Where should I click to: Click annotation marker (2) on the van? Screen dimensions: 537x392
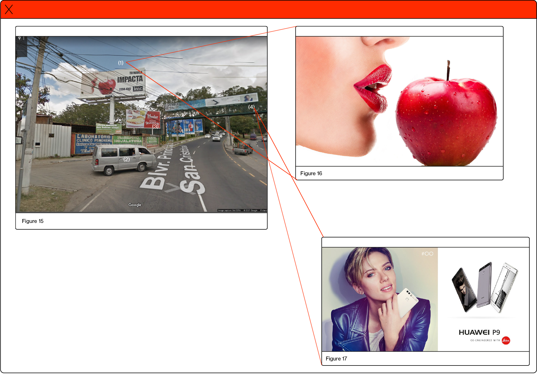tap(127, 159)
